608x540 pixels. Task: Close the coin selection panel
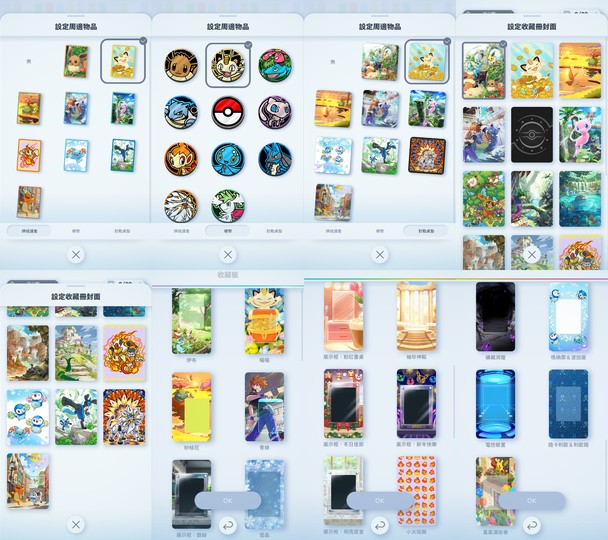coord(228,255)
